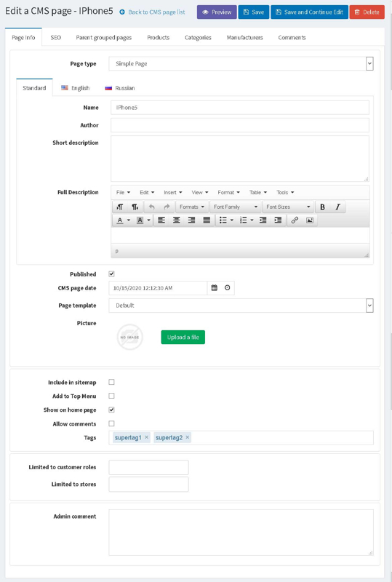Open the editor Edit menu

147,192
